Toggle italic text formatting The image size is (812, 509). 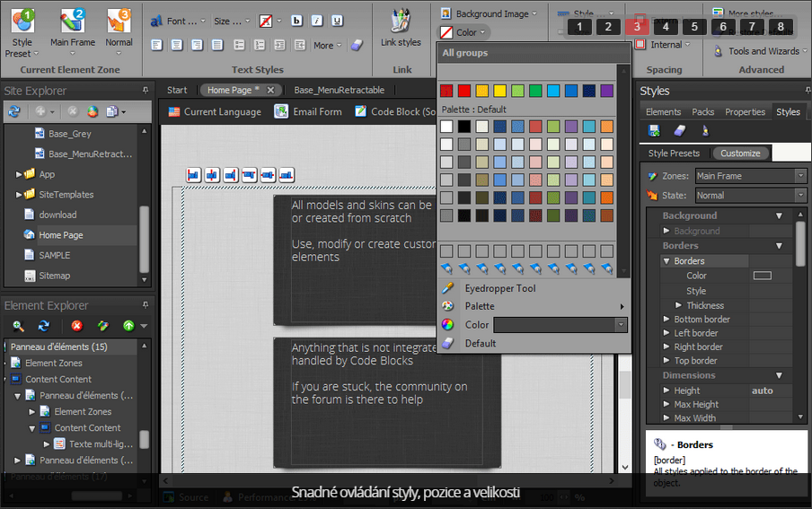click(316, 21)
